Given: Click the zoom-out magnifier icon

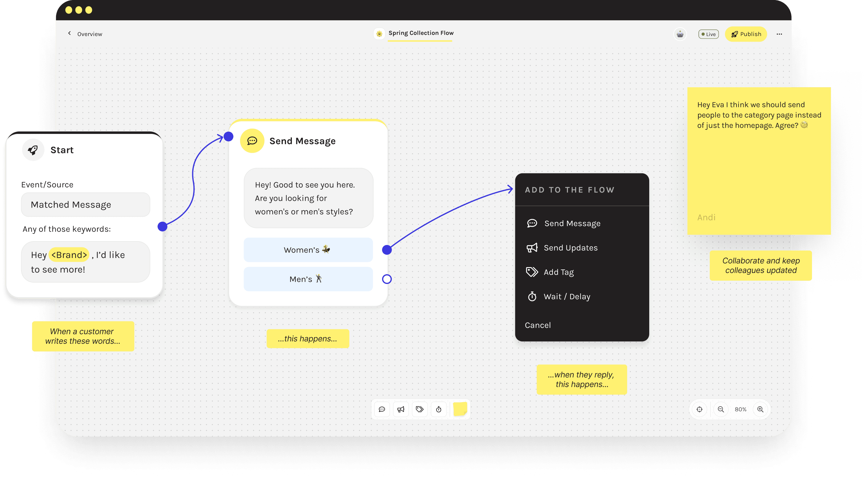Looking at the screenshot, I should tap(720, 409).
